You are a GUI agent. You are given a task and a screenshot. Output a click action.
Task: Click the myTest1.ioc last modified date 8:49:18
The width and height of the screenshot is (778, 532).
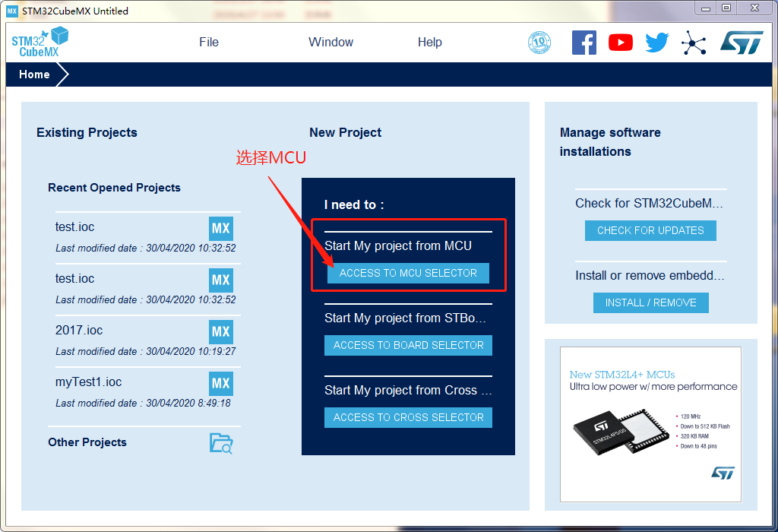(x=143, y=403)
